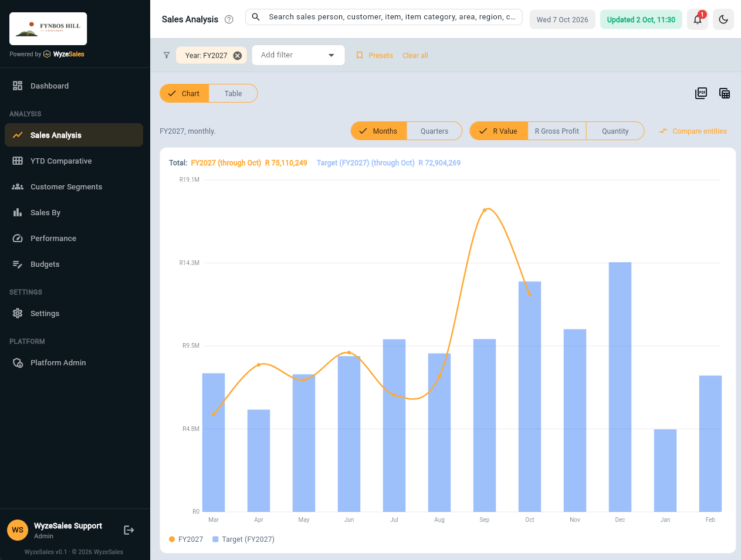Click the YTD Comparative table icon
This screenshot has width=741, height=560.
point(18,161)
